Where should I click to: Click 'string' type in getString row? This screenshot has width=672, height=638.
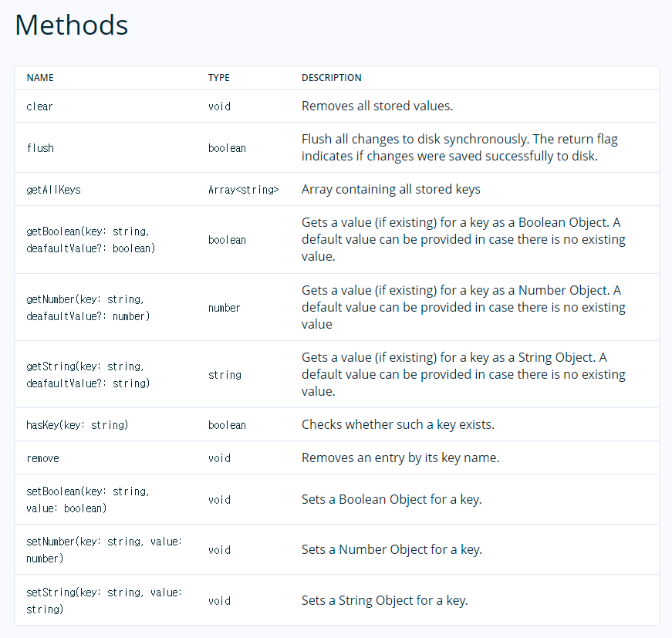coord(225,375)
